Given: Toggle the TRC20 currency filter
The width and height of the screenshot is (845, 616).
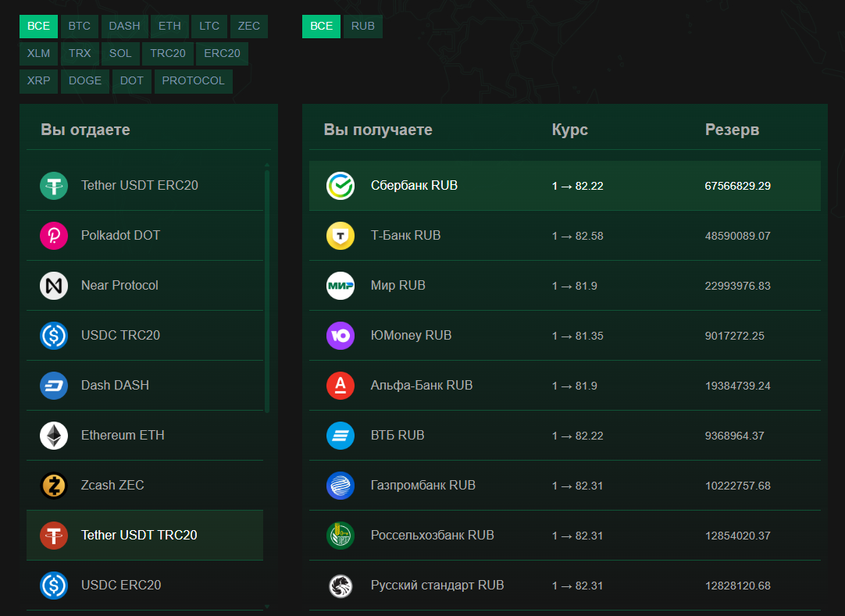Looking at the screenshot, I should click(x=168, y=54).
